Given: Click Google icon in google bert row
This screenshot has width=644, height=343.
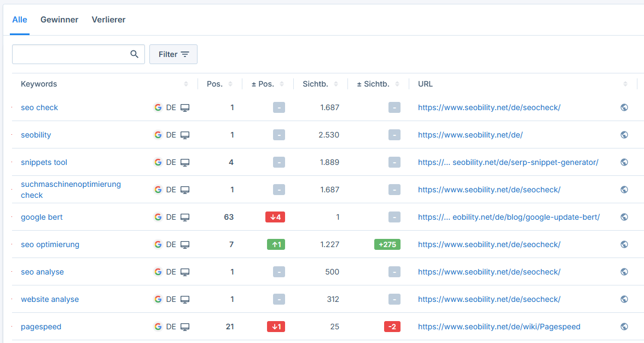Looking at the screenshot, I should click(x=158, y=217).
